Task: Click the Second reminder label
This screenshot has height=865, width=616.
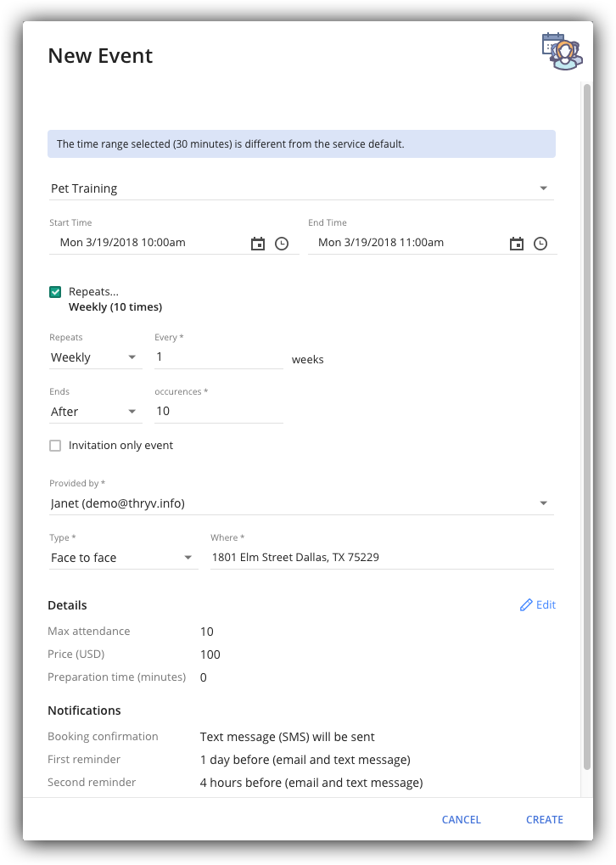Action: point(92,783)
